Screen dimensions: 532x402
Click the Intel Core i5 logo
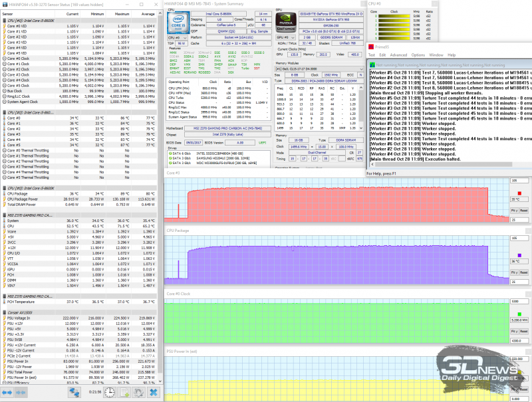coord(178,23)
